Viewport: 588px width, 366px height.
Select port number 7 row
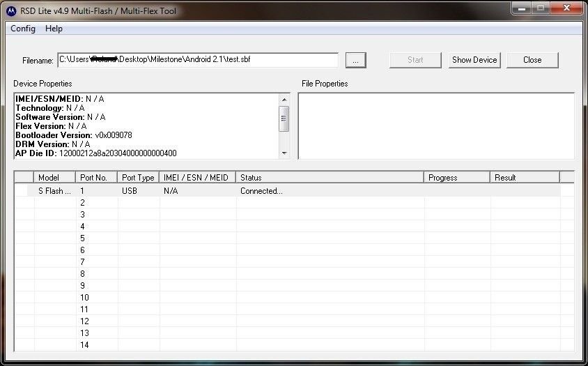(294, 262)
